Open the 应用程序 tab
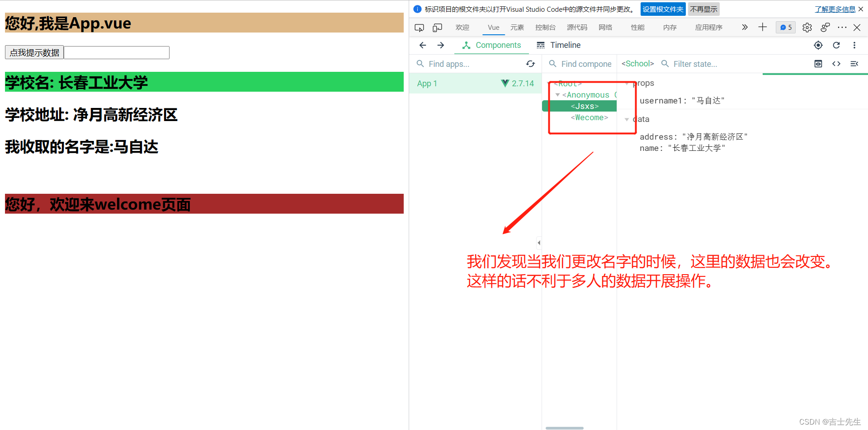The height and width of the screenshot is (430, 868). pos(709,28)
